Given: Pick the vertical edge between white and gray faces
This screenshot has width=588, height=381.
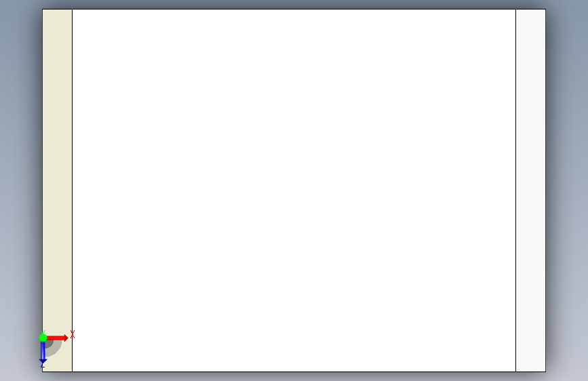Looking at the screenshot, I should [x=516, y=190].
